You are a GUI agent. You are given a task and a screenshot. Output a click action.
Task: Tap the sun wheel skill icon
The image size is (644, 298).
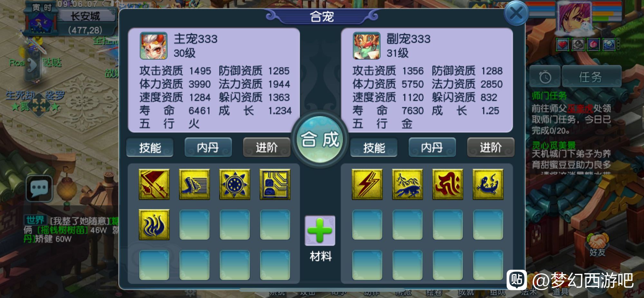point(235,184)
